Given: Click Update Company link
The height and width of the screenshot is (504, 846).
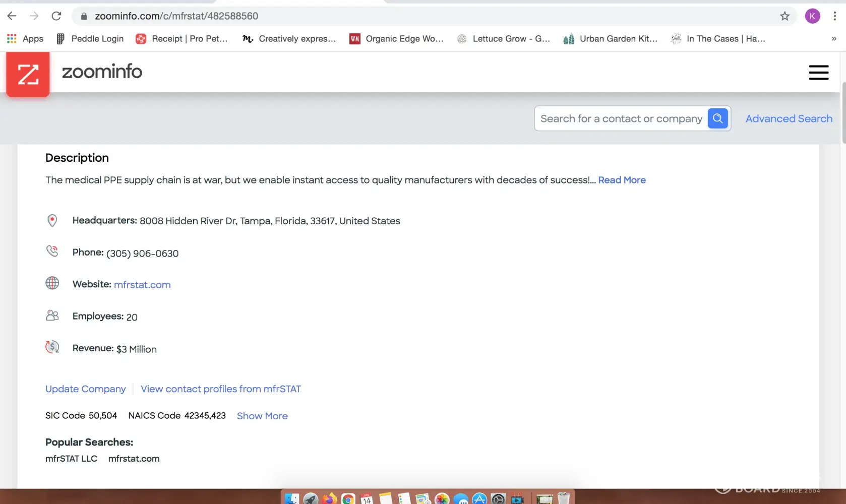Looking at the screenshot, I should click(x=85, y=389).
